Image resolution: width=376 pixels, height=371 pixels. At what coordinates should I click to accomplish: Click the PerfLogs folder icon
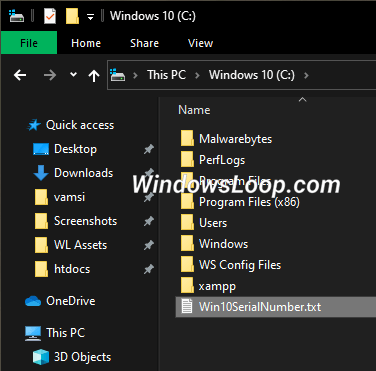(x=187, y=159)
